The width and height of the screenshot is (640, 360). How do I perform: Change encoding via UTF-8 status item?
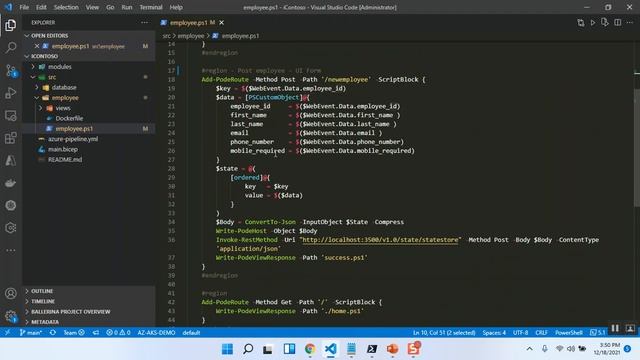pos(520,333)
